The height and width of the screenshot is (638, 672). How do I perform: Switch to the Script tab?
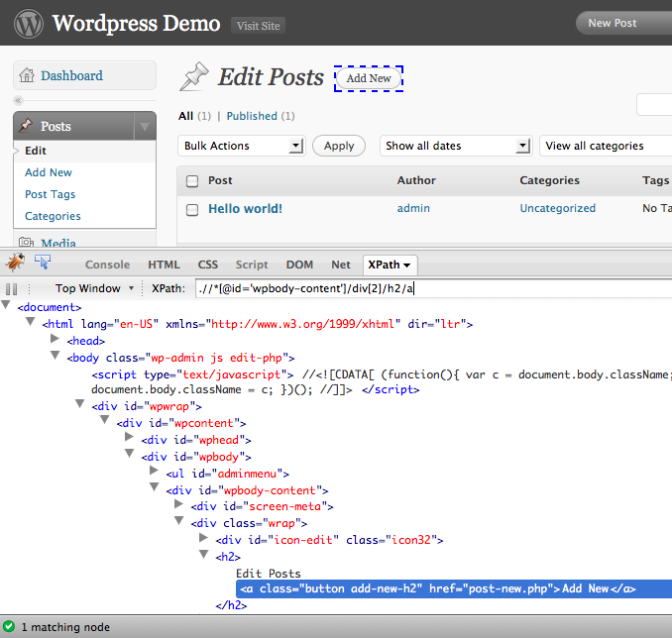coord(252,265)
